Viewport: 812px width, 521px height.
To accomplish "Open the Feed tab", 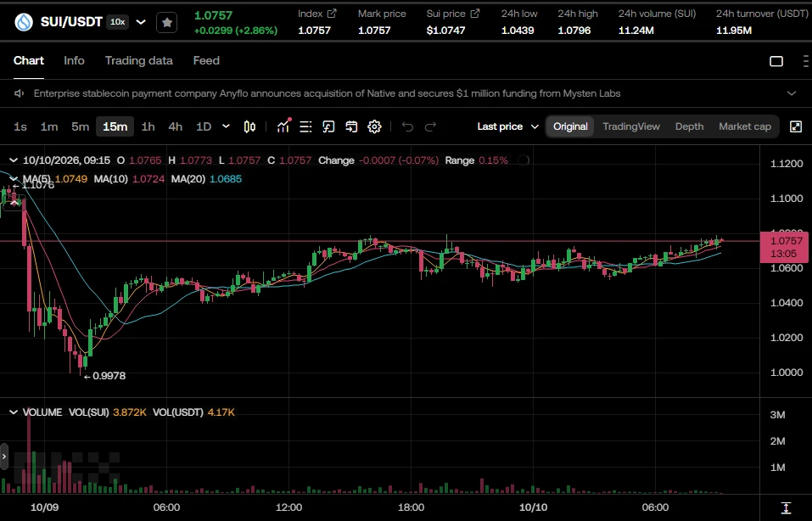I will [x=206, y=60].
